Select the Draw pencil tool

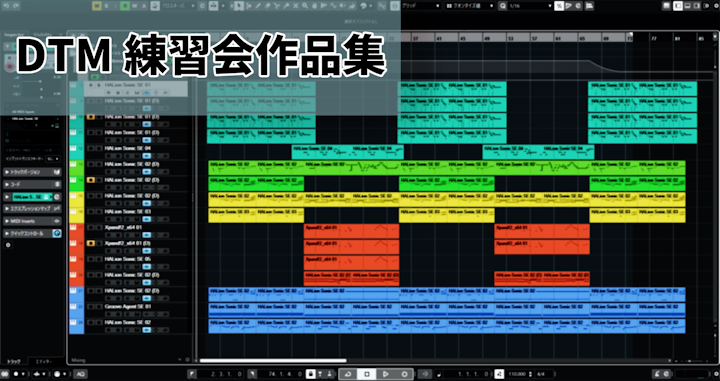point(258,6)
